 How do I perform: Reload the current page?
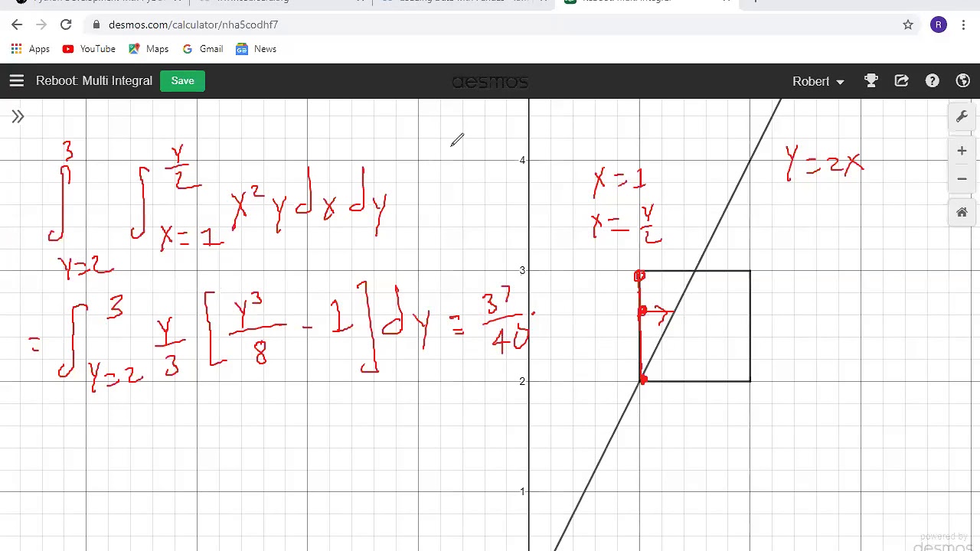(66, 24)
